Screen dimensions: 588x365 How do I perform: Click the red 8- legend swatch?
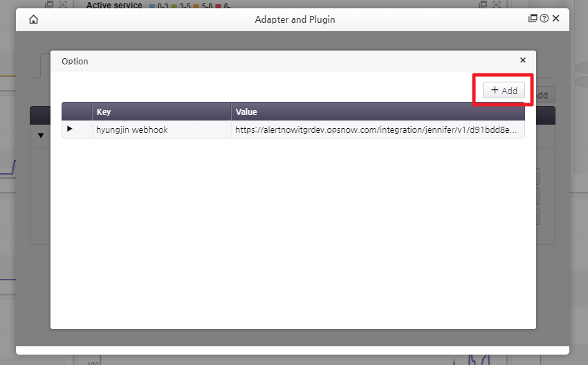219,6
